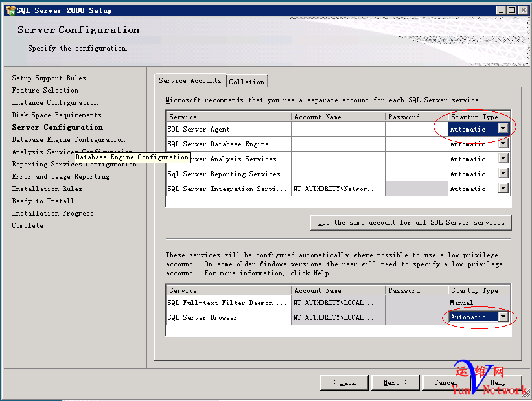Open Startup Type dropdown for Sql Server Reporting Services

(503, 173)
